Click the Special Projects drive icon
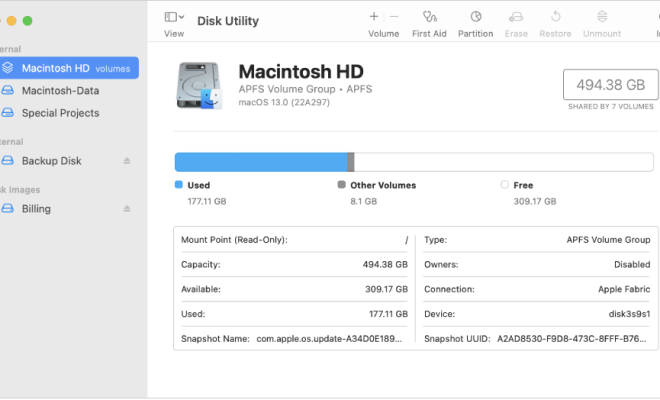Screen dimensions: 660x400 8,113
